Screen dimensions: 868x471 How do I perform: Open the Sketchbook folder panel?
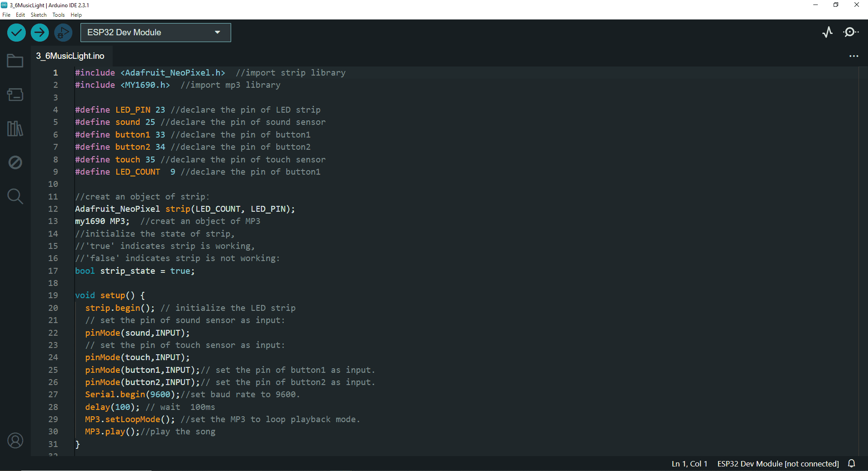pos(15,61)
